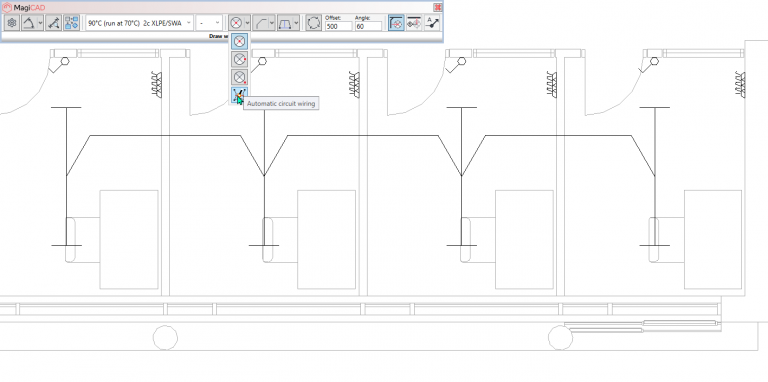Click the Offset input field
Image resolution: width=768 pixels, height=382 pixels.
click(x=338, y=26)
